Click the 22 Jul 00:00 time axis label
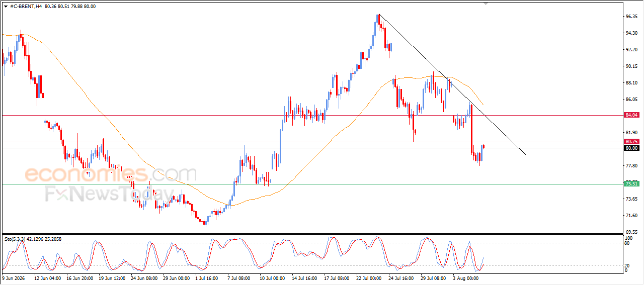644x285 pixels. [x=369, y=277]
